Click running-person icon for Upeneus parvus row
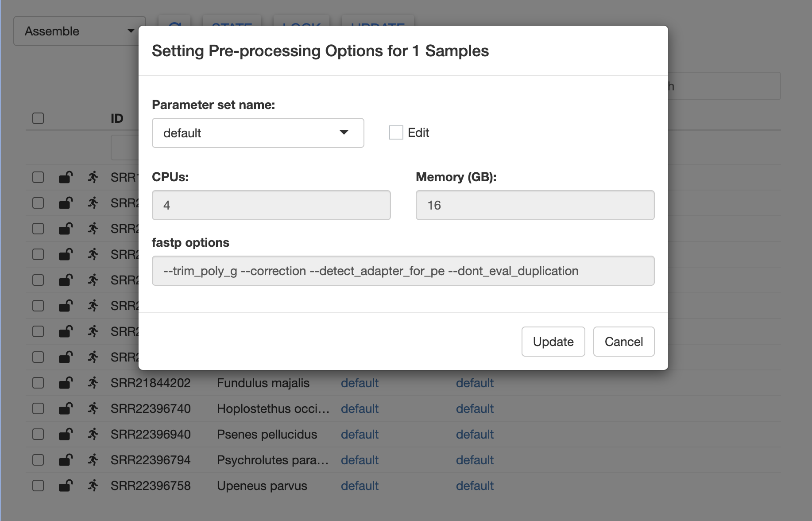This screenshot has height=521, width=812. (93, 486)
